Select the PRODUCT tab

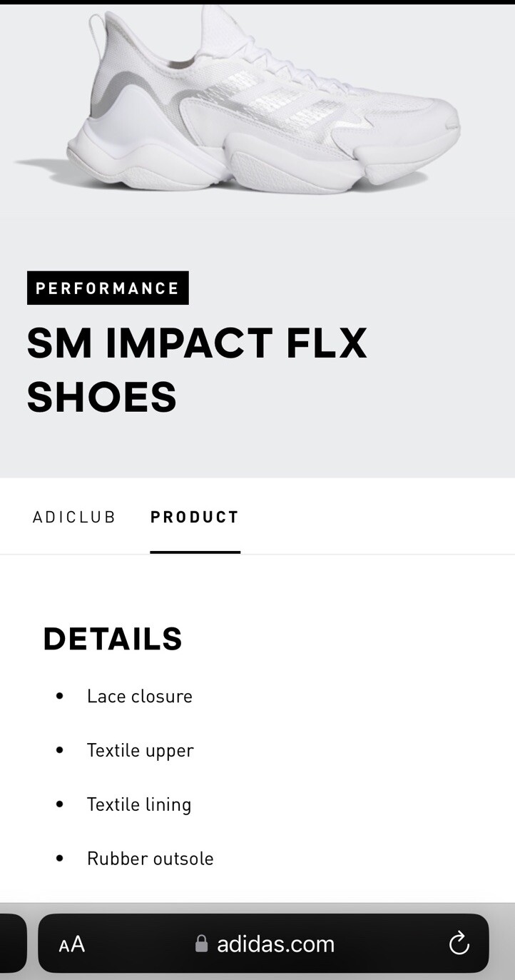coord(195,517)
